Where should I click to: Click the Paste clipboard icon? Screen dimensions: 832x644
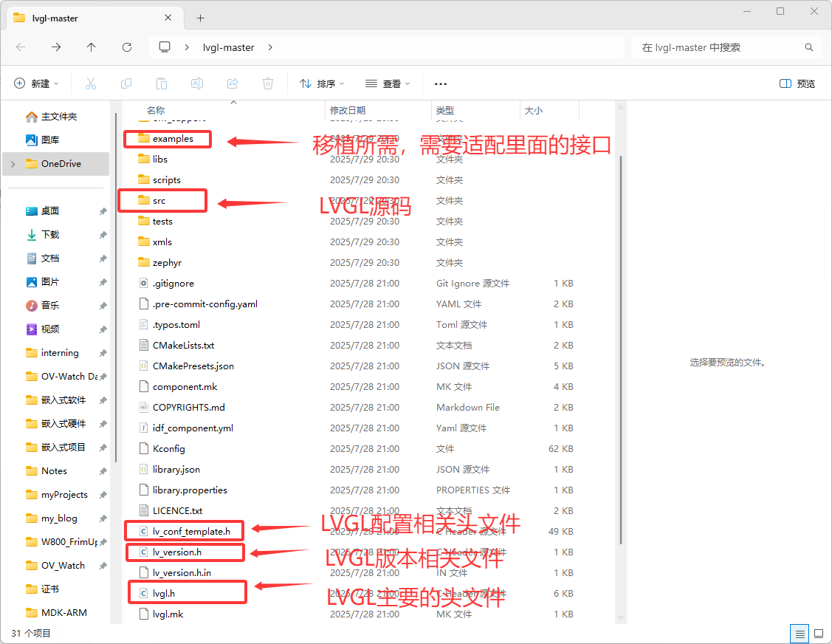tap(162, 83)
